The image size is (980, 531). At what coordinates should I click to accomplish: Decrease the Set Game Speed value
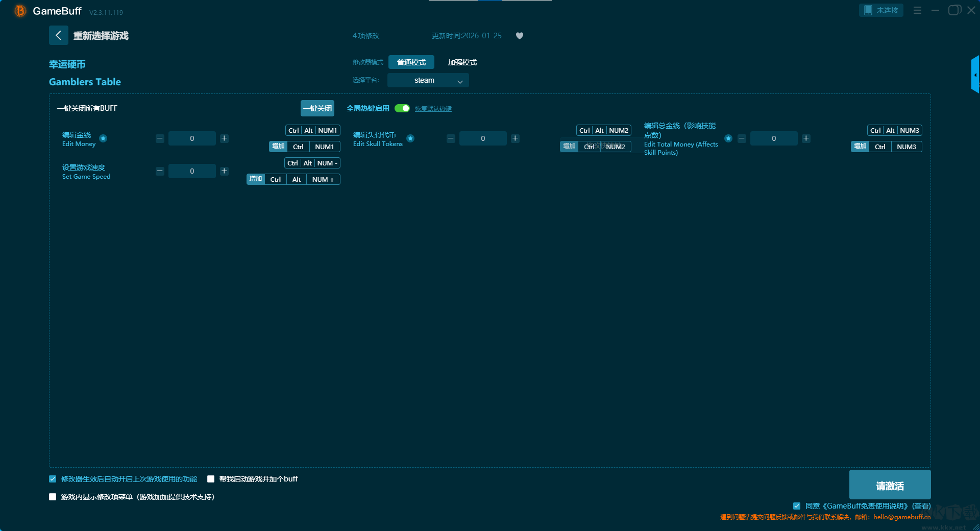pyautogui.click(x=160, y=171)
